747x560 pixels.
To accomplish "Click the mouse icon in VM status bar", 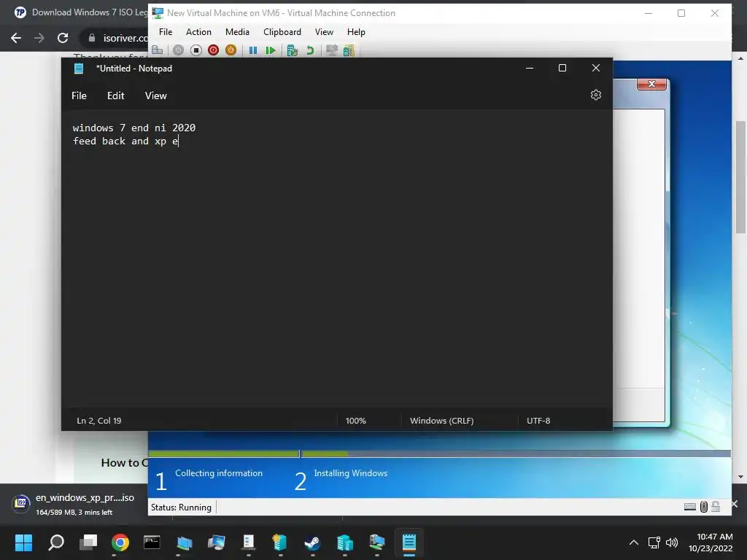I will [x=704, y=507].
